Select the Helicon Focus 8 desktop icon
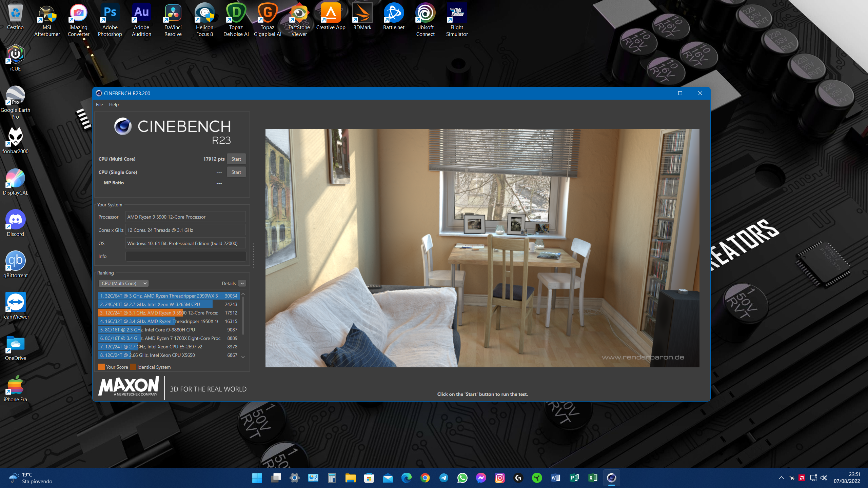Viewport: 868px width, 488px height. (x=204, y=20)
